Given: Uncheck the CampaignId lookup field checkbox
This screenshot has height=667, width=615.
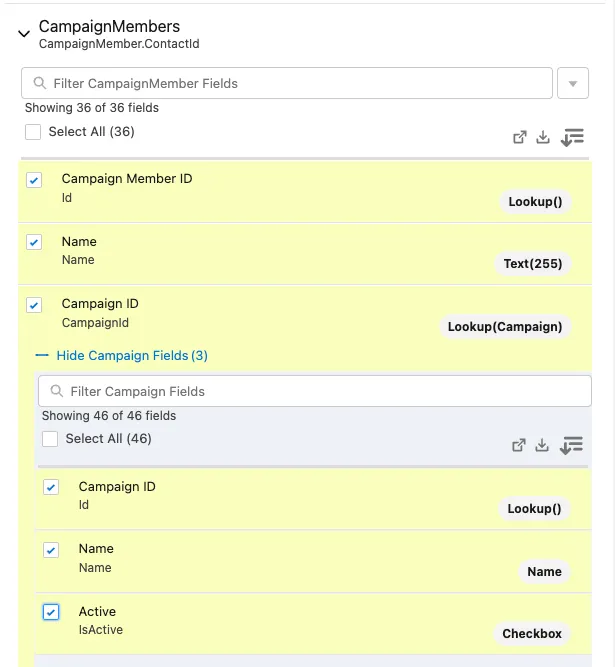Looking at the screenshot, I should tap(34, 305).
